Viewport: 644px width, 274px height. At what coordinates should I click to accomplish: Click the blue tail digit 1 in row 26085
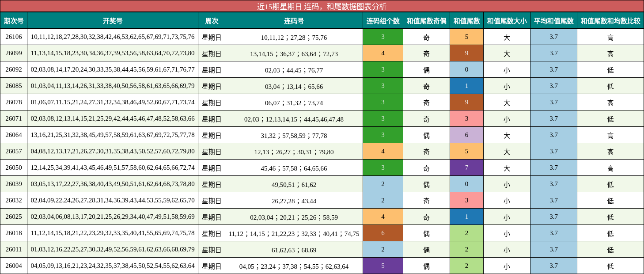coord(467,86)
